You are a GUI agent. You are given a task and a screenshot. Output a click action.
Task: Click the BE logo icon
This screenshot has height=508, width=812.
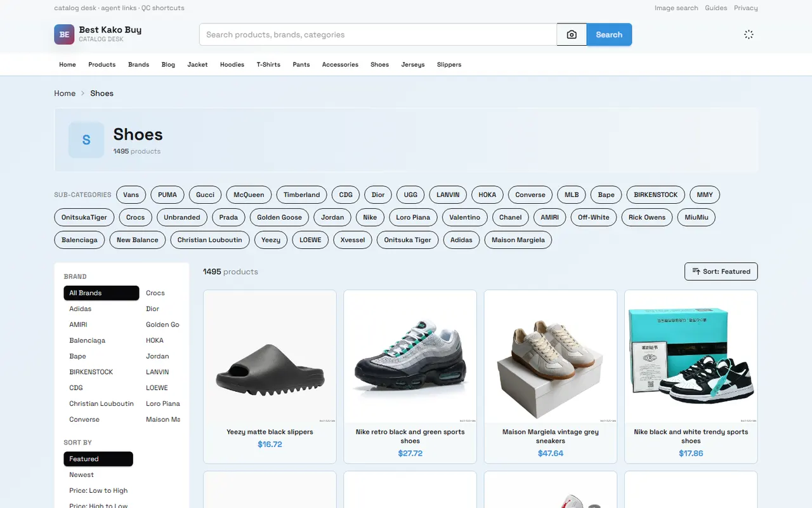click(x=64, y=34)
